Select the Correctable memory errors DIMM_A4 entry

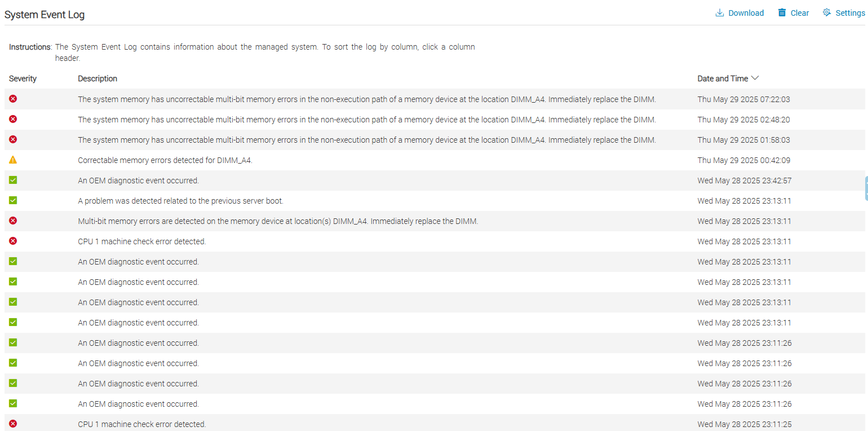(x=435, y=160)
